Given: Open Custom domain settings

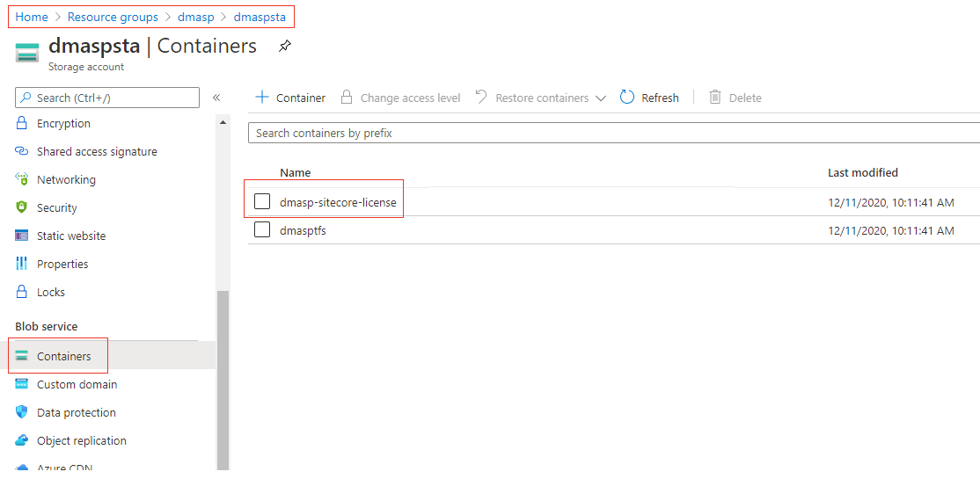Looking at the screenshot, I should coord(77,385).
